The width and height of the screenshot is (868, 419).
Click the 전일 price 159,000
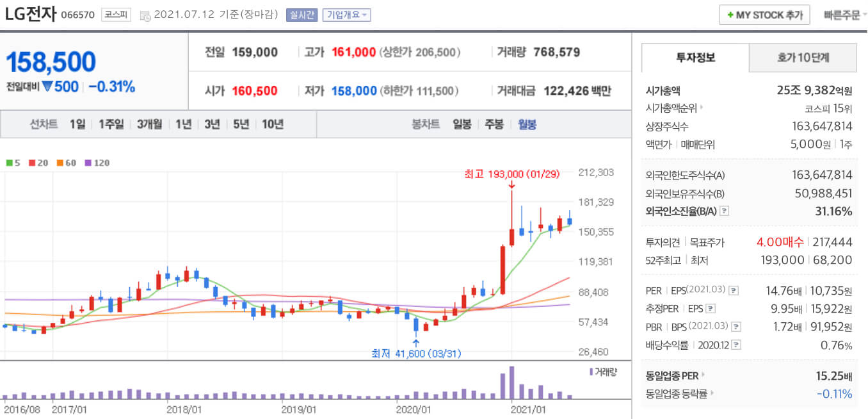(255, 53)
